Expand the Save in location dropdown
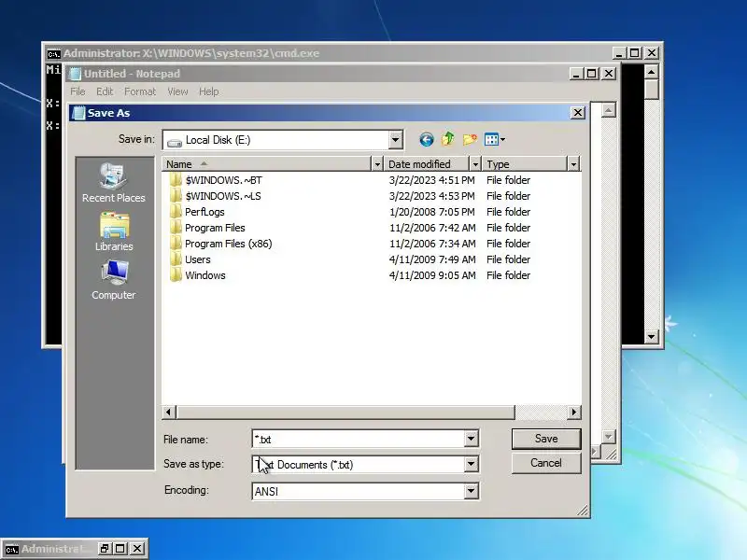 tap(395, 140)
